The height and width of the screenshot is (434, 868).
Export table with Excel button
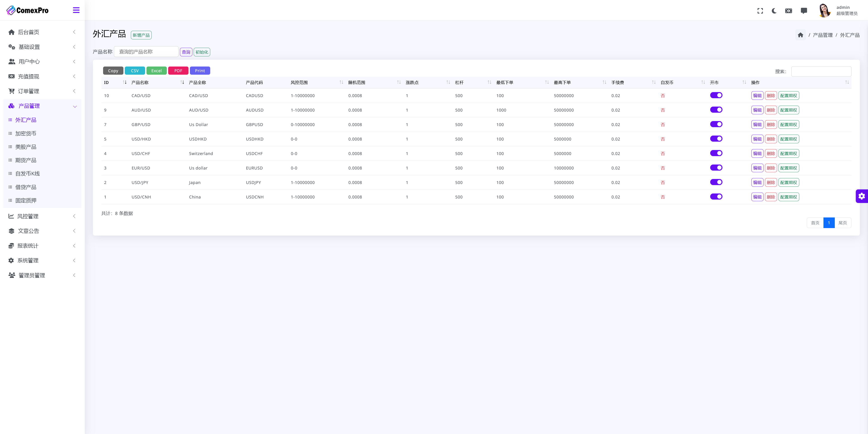point(156,71)
